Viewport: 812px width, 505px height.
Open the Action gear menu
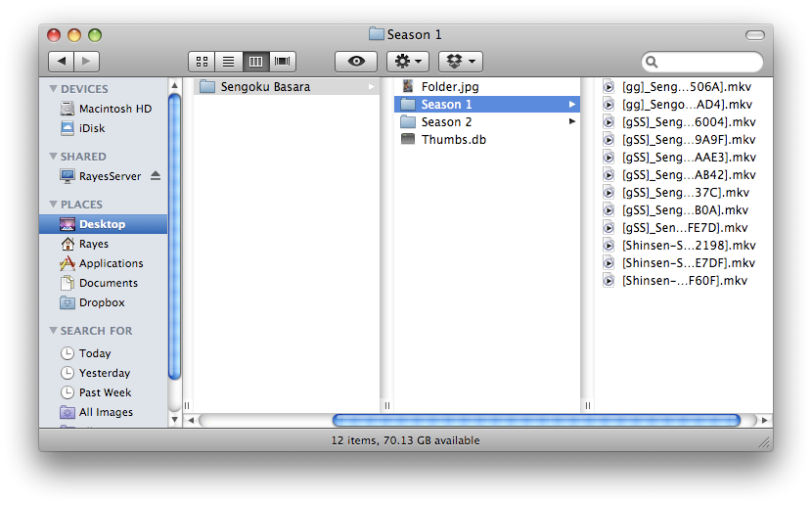pos(408,61)
